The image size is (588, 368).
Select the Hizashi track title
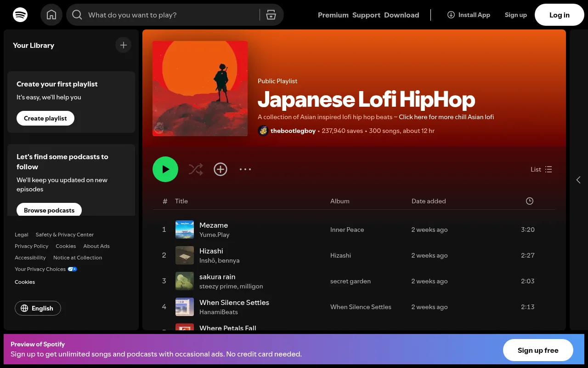point(211,251)
